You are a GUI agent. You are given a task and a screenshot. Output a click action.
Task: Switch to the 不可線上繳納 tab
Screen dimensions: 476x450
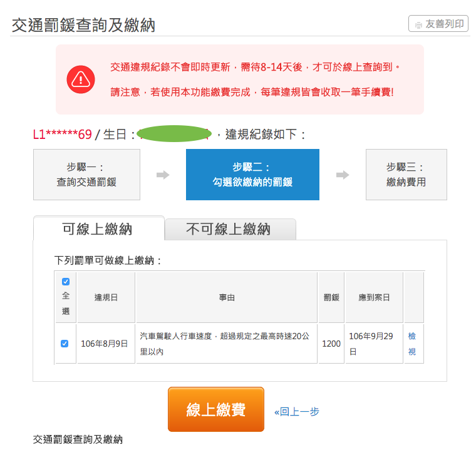(x=229, y=229)
